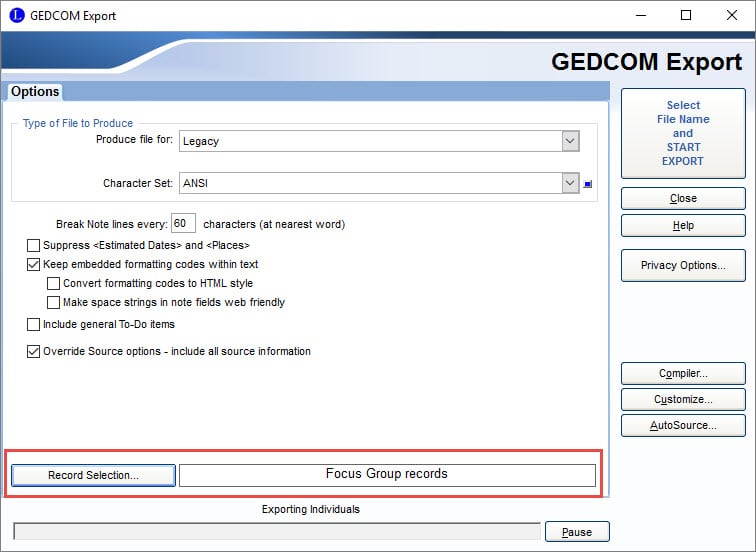
Task: Close window with the title bar X
Action: pos(731,15)
